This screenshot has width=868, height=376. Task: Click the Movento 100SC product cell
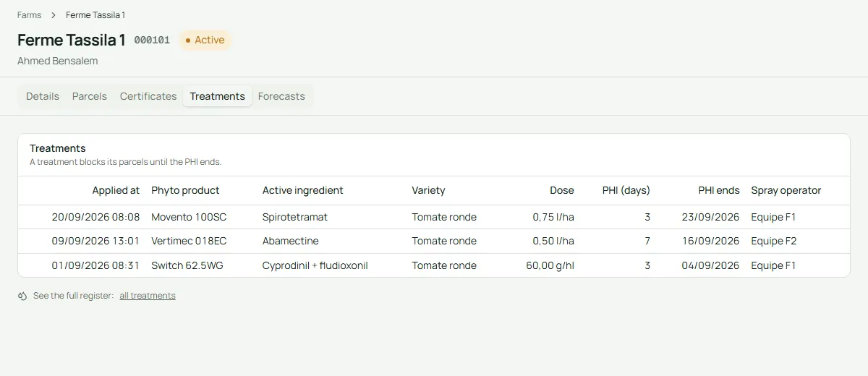(x=189, y=217)
